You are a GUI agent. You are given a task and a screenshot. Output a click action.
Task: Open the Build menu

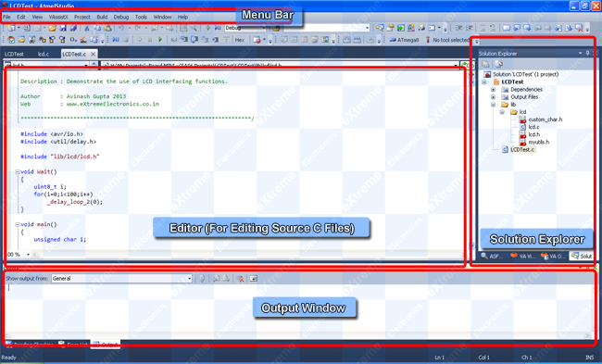102,17
